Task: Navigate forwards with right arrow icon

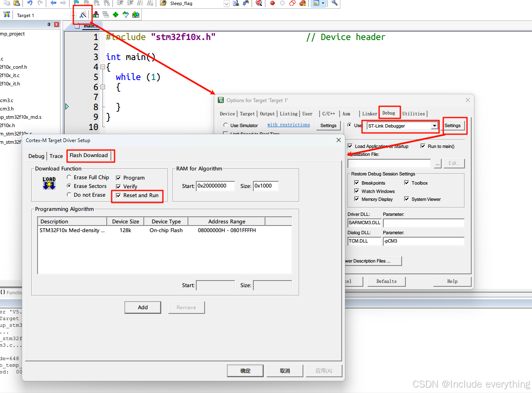Action: point(63,3)
